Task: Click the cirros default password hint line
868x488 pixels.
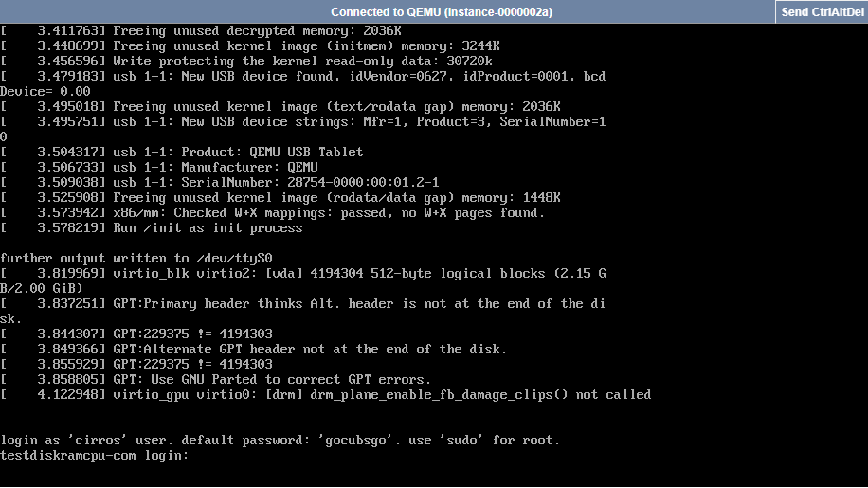Action: click(x=280, y=441)
